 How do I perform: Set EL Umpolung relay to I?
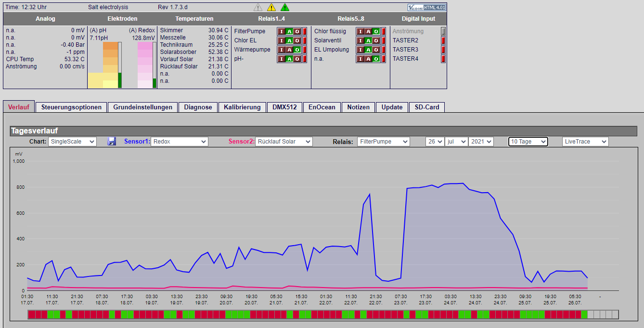361,50
